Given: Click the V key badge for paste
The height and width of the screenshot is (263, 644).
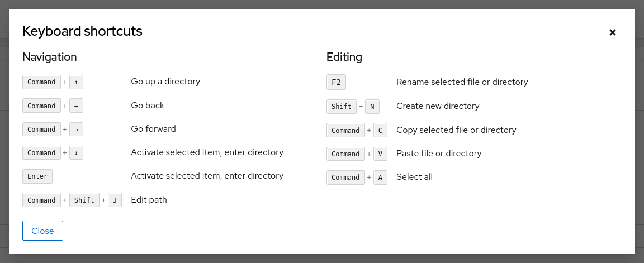Looking at the screenshot, I should 380,154.
